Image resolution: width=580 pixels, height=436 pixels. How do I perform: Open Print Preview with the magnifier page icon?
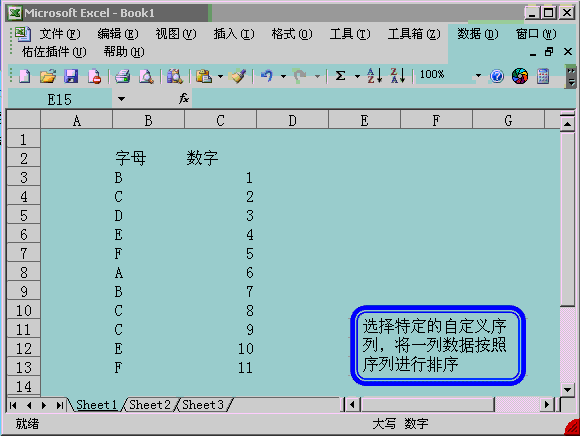146,76
